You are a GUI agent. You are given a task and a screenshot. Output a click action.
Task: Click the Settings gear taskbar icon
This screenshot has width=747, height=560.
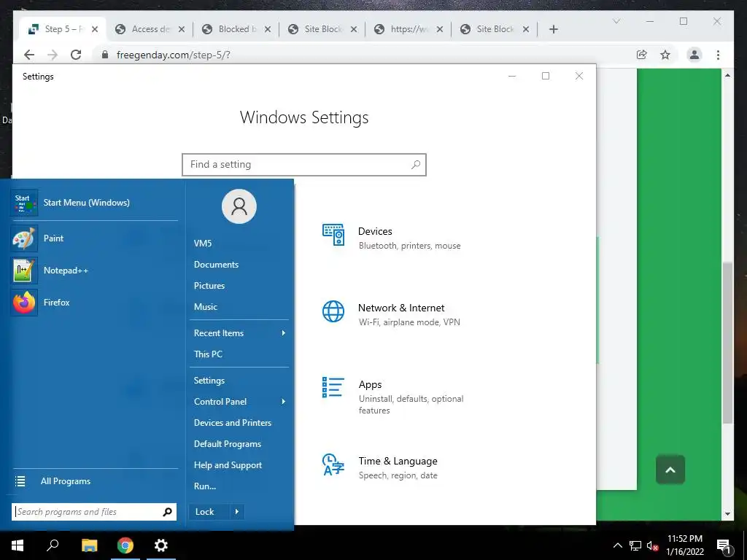(x=161, y=545)
